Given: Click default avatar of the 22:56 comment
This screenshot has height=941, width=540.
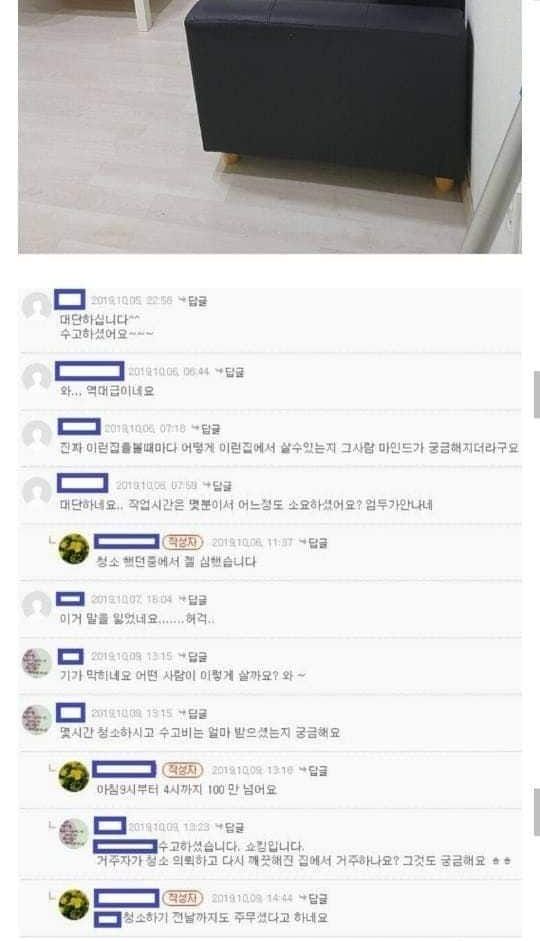Looking at the screenshot, I should click(x=37, y=306).
